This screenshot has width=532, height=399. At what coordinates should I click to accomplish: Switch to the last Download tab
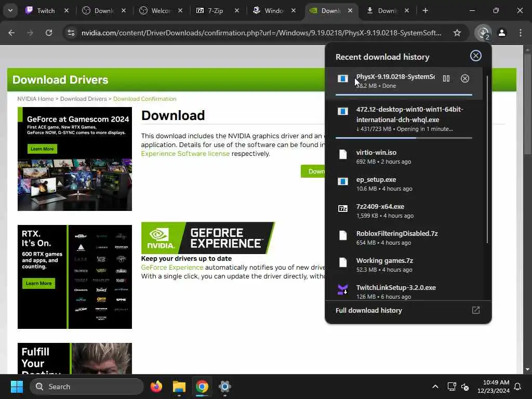click(x=387, y=10)
